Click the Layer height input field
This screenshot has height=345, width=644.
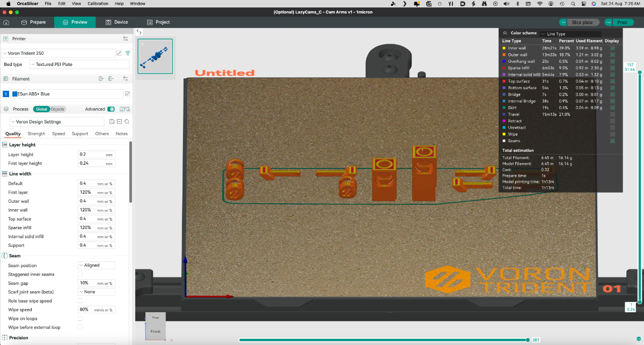pyautogui.click(x=97, y=155)
